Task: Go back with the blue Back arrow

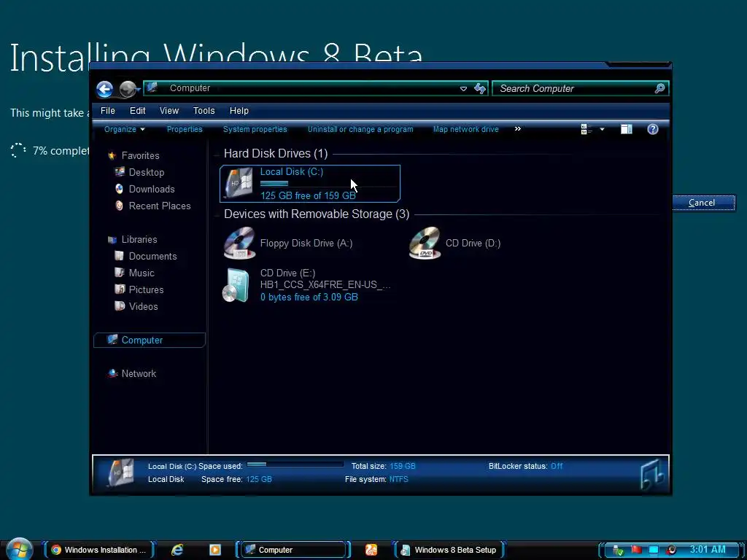Action: point(105,89)
